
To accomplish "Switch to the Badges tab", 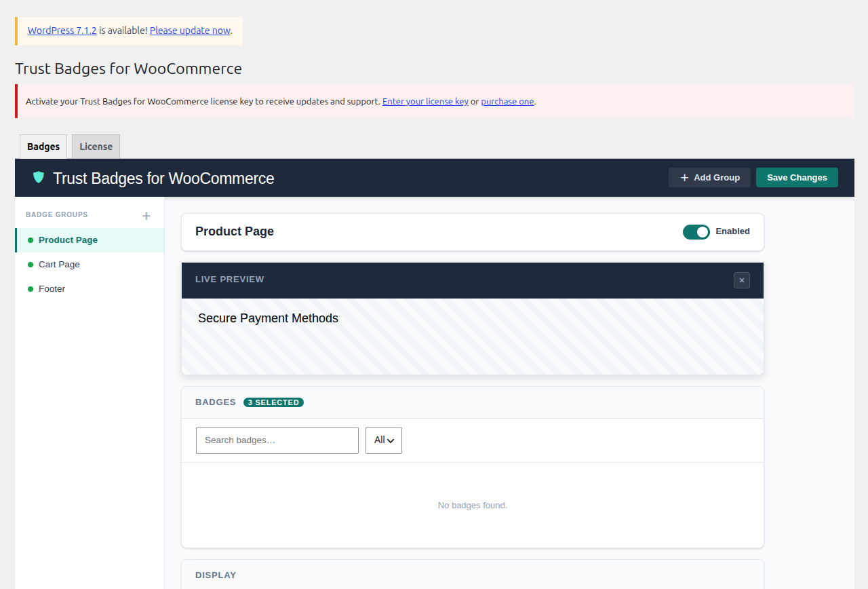I will pos(43,147).
